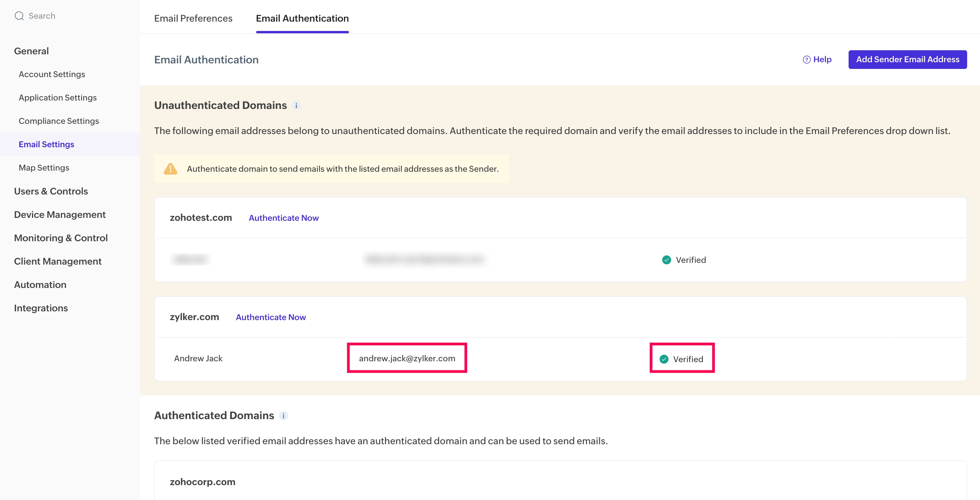This screenshot has width=980, height=500.
Task: Expand the Users & Controls section
Action: (51, 191)
